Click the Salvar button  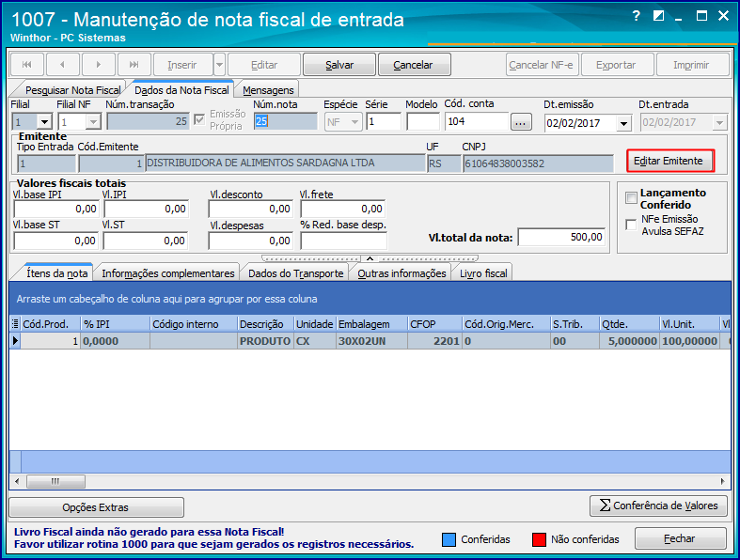click(x=339, y=65)
